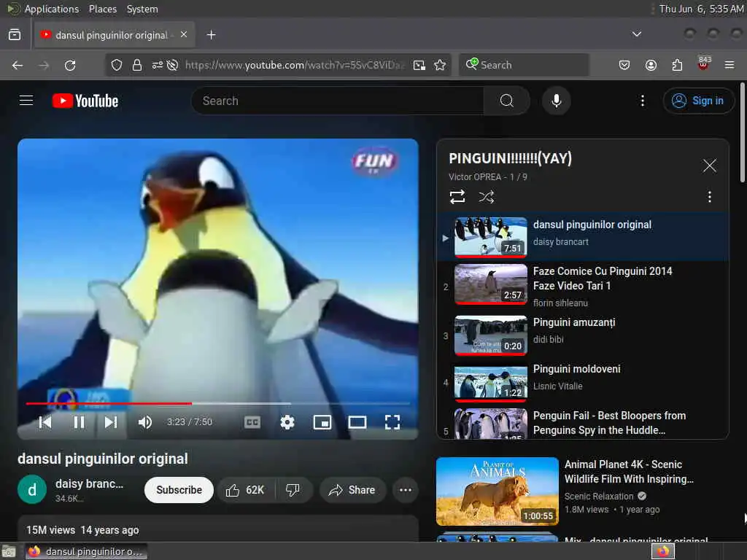Play 'Pinguini moldoveni' playlist video
This screenshot has width=747, height=560.
583,382
